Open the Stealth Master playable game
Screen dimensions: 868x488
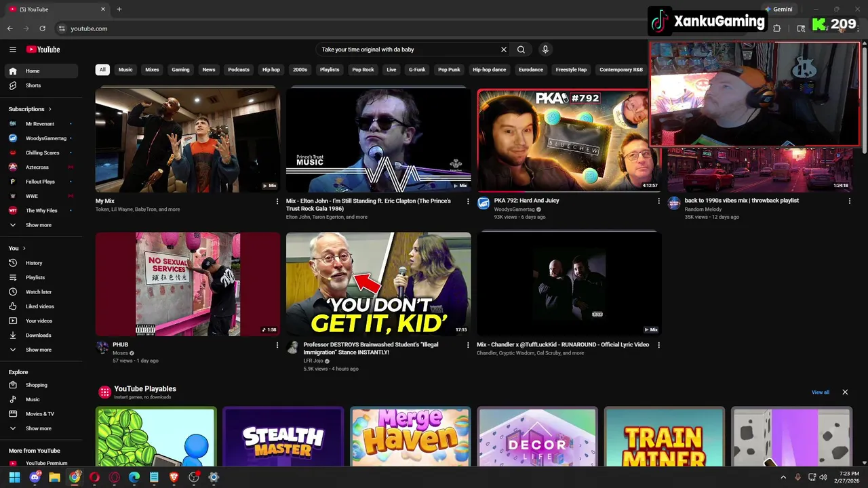(x=283, y=437)
